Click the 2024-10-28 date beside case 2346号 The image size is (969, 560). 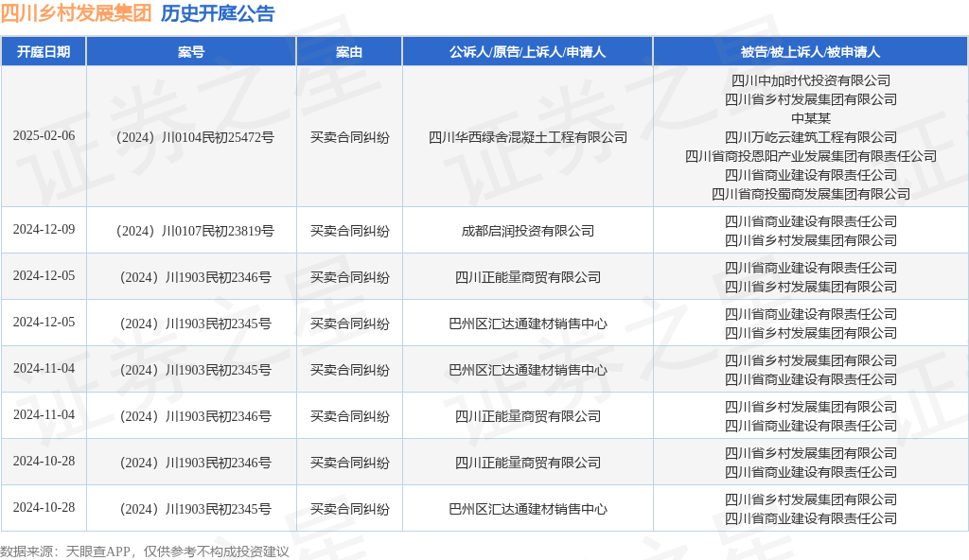pyautogui.click(x=44, y=461)
